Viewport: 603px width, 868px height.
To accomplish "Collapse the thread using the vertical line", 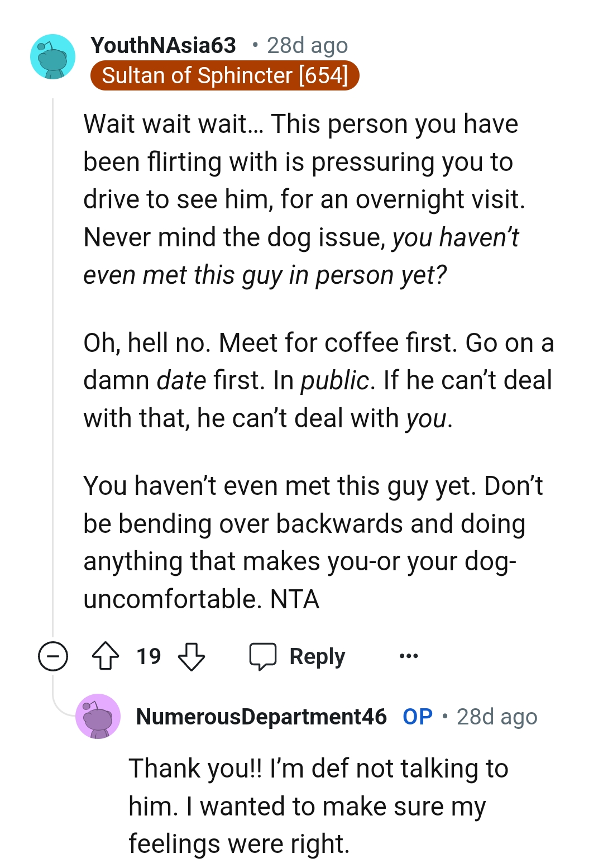I will coord(53,363).
